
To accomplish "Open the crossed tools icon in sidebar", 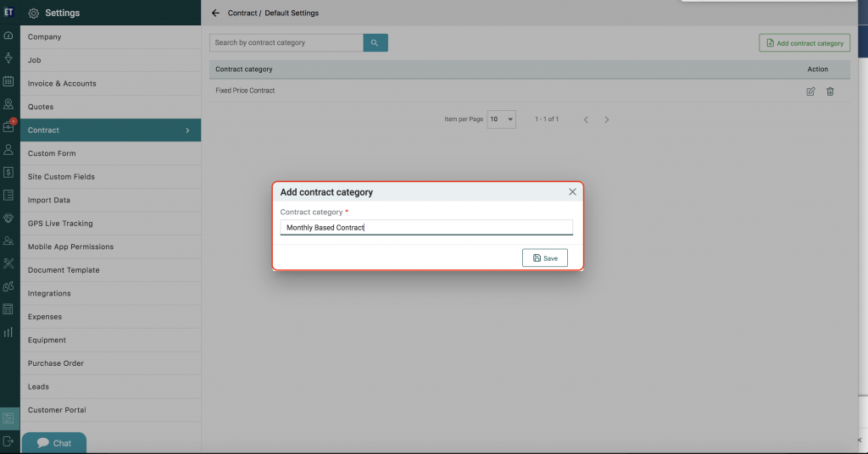I will tap(8, 263).
